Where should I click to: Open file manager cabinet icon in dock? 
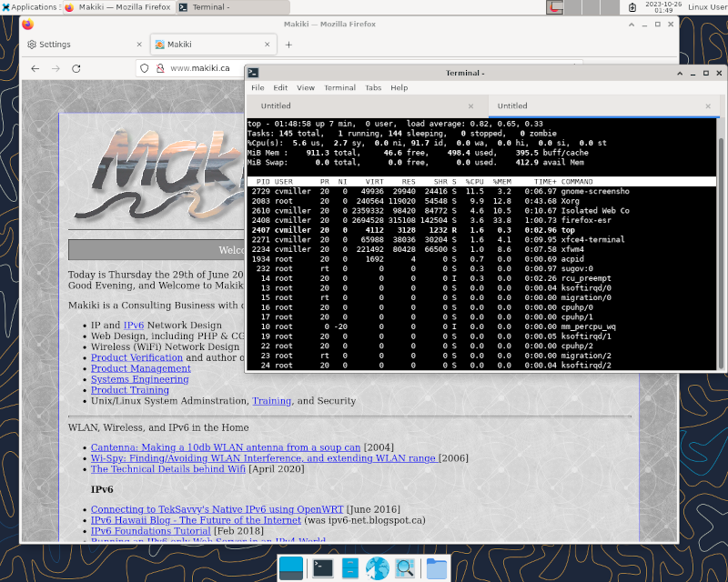click(x=349, y=568)
